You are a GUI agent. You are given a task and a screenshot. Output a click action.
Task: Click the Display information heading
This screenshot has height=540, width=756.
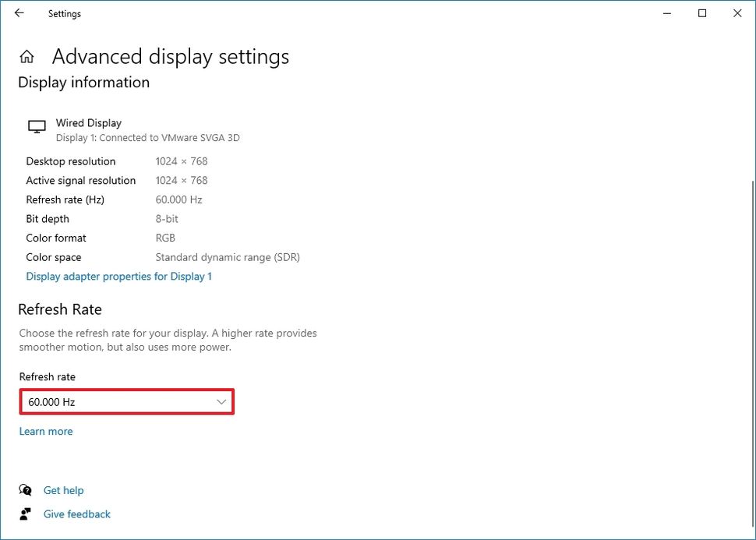click(x=83, y=82)
